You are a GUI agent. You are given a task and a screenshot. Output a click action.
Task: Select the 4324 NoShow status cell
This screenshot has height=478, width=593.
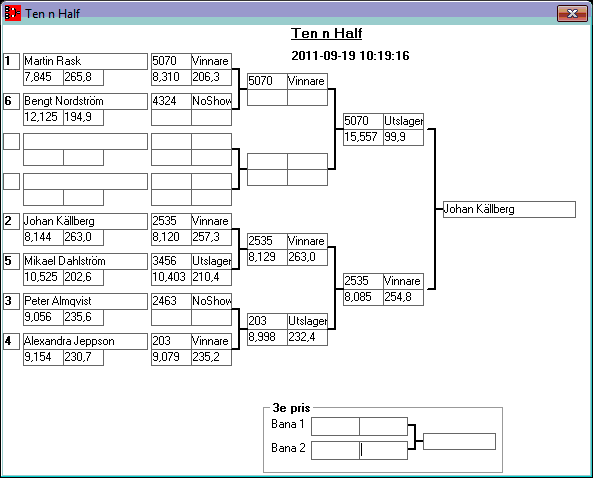coord(211,101)
